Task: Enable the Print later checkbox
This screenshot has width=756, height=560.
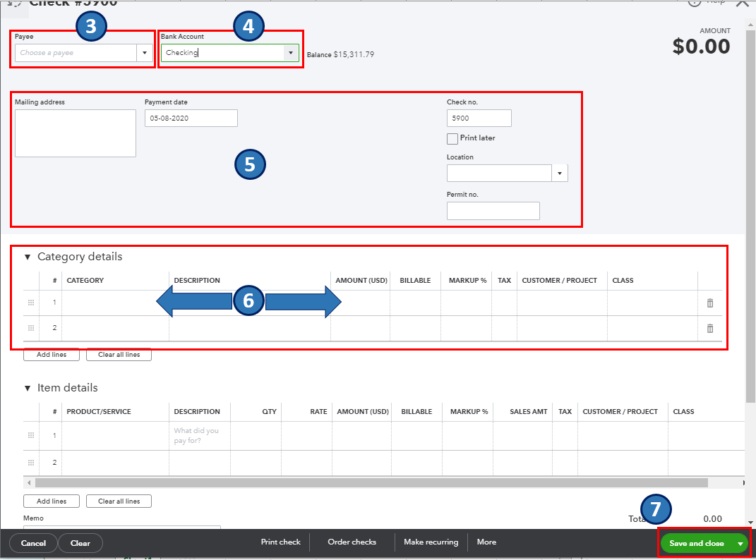Action: (451, 138)
